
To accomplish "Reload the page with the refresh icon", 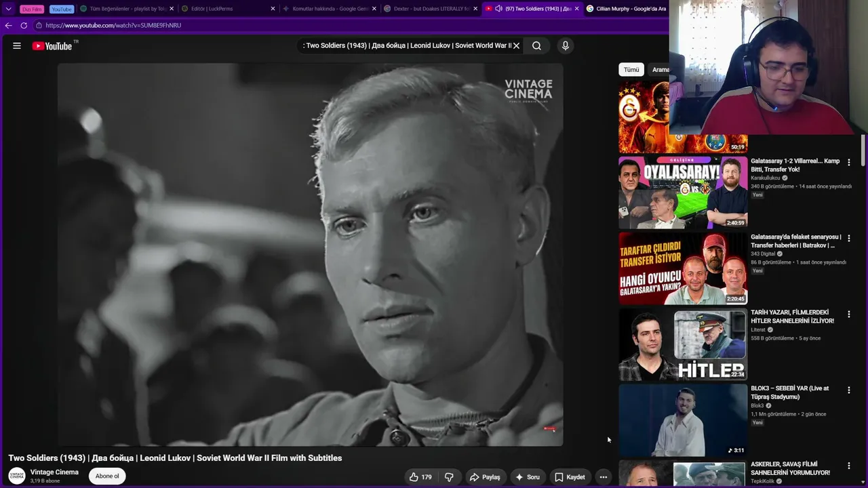I will pyautogui.click(x=24, y=25).
